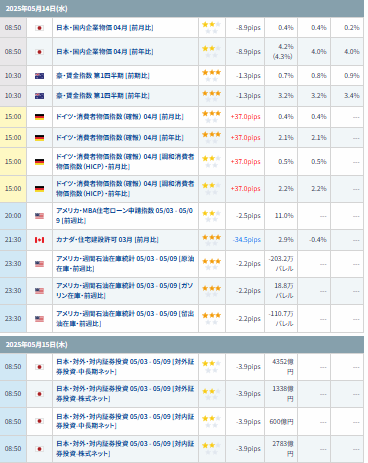The height and width of the screenshot is (463, 368).
Task: Click the 2025年05月14日(水) date header
Action: [x=37, y=9]
